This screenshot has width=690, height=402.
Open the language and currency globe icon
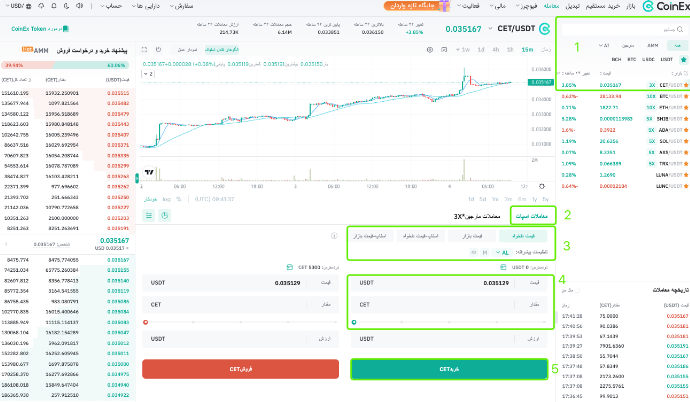[29, 6]
